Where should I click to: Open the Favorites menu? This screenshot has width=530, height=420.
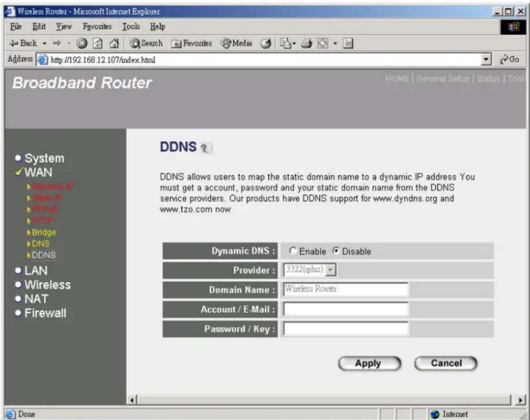[x=98, y=26]
